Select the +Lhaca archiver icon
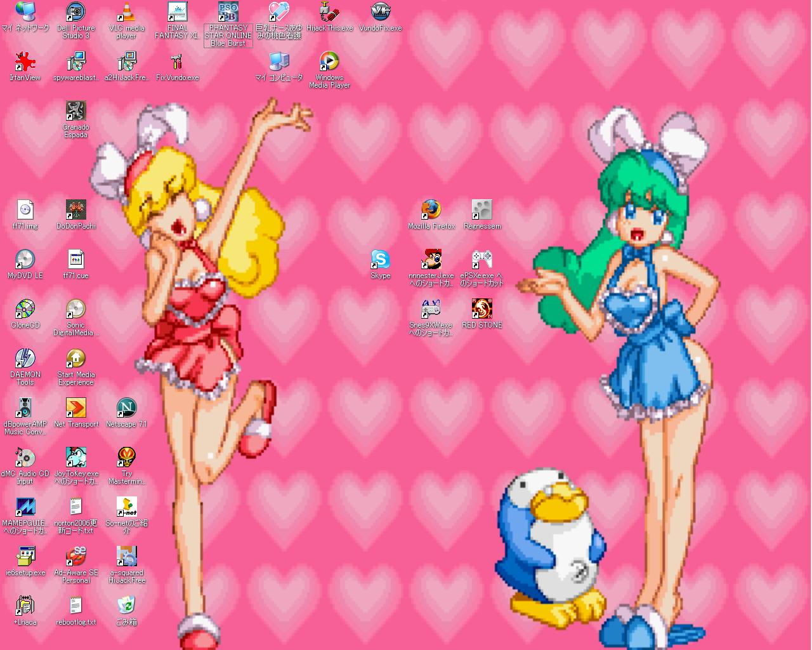 tap(25, 606)
